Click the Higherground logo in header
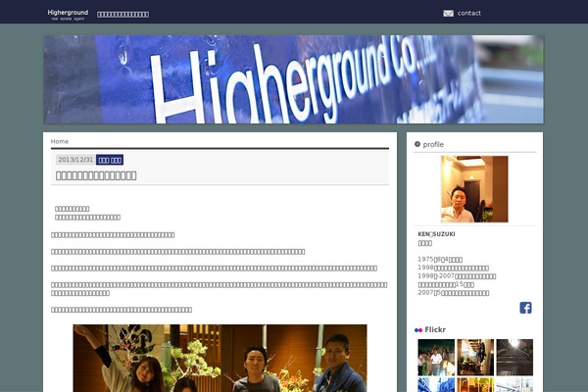The height and width of the screenshot is (392, 588). [68, 15]
